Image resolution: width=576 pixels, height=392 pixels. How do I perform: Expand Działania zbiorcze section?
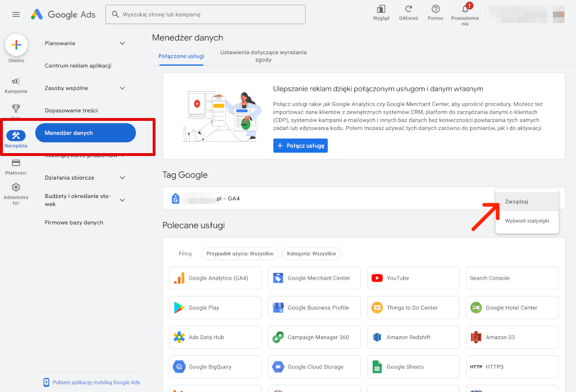tap(85, 178)
